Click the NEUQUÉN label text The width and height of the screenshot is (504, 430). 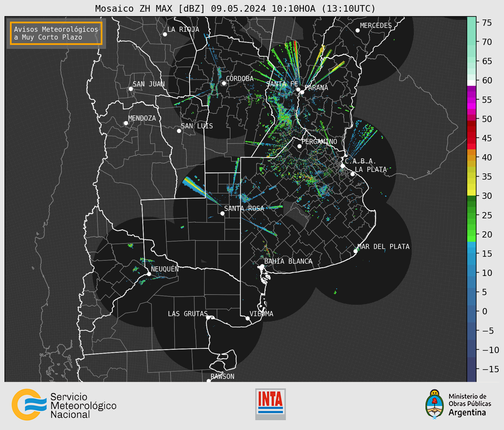(x=165, y=269)
